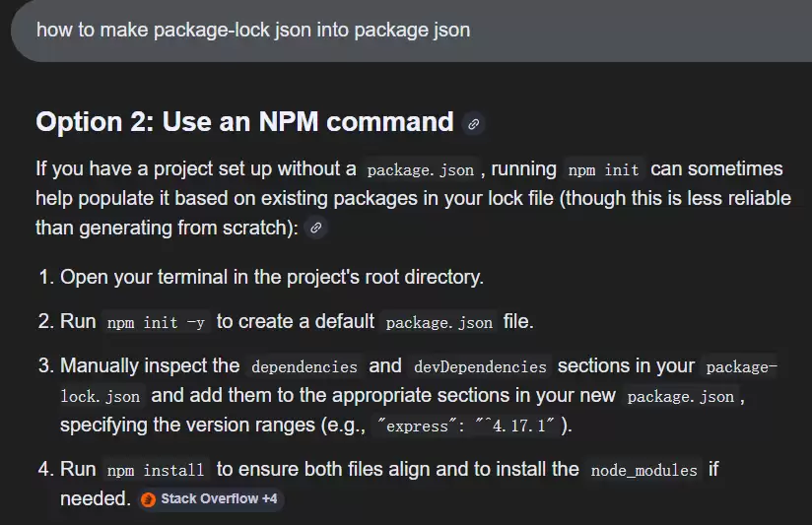This screenshot has width=812, height=525.
Task: Click the search box containing the package-lock query
Action: coord(394,30)
